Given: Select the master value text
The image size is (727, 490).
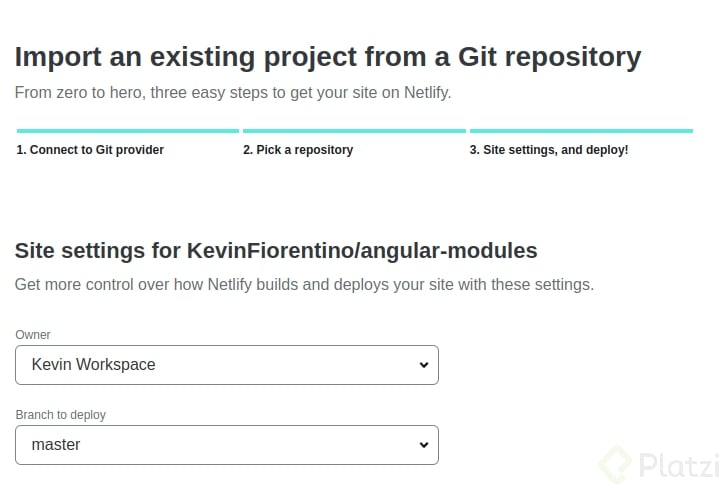Looking at the screenshot, I should click(56, 445).
